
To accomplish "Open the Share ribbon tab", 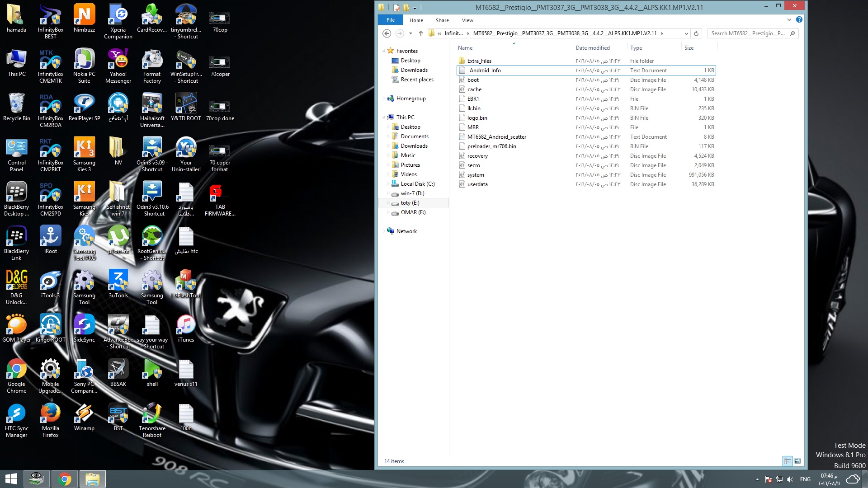I will (442, 20).
